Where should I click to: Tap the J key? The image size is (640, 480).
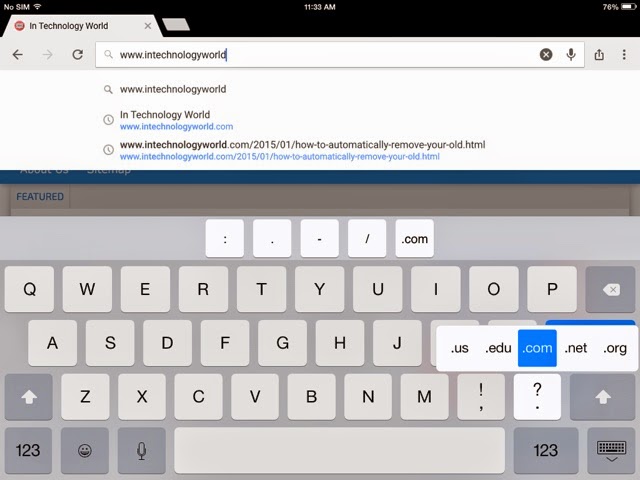point(397,343)
